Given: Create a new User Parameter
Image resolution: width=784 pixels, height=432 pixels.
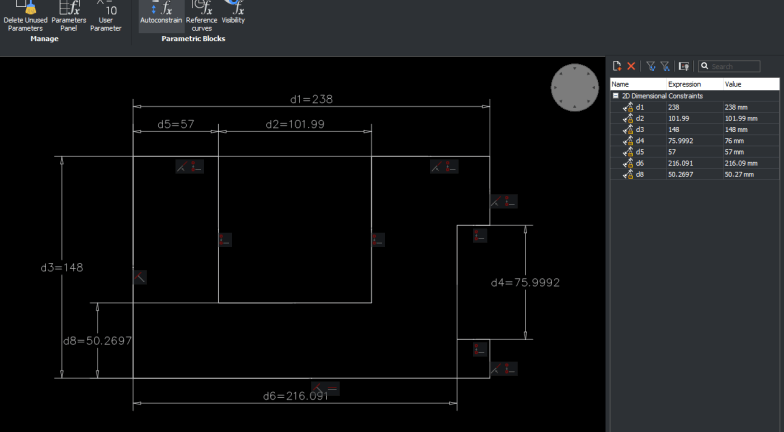Looking at the screenshot, I should (x=105, y=16).
